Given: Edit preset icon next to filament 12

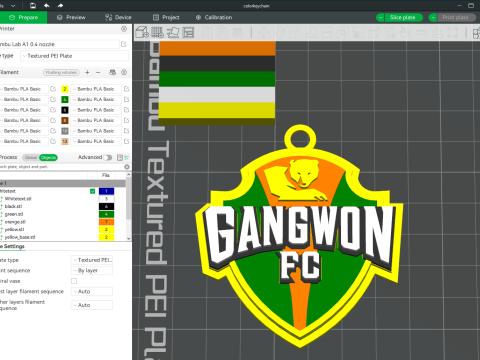Looking at the screenshot, I should [x=126, y=141].
